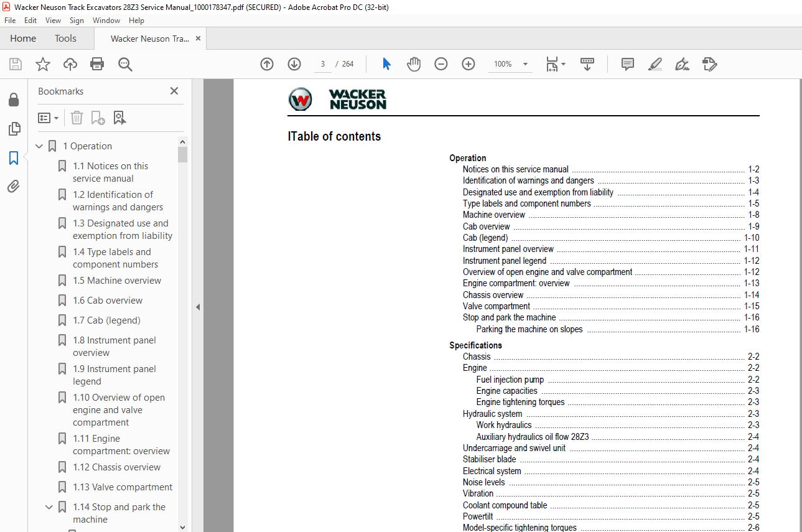
Task: Open bookmark 1.13 Valve compartment
Action: click(123, 487)
